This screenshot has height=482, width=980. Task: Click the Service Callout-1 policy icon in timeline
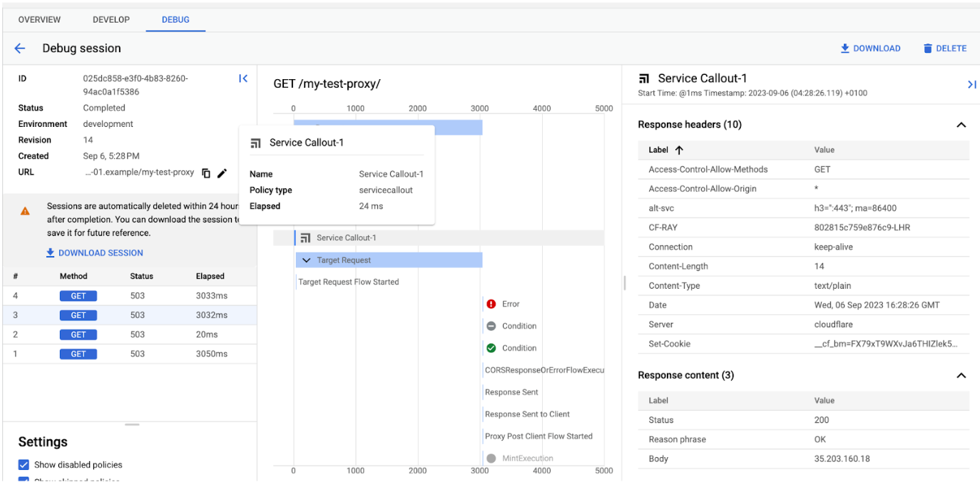click(305, 237)
